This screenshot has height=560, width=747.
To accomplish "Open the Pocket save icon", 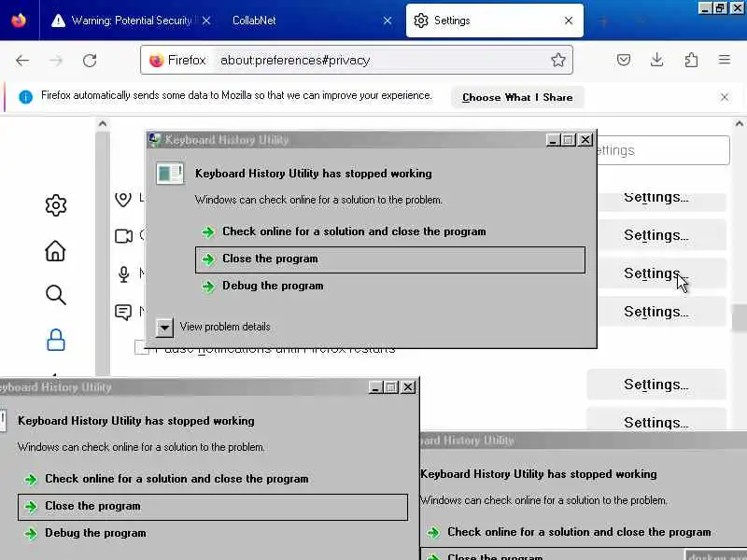I will click(x=624, y=60).
